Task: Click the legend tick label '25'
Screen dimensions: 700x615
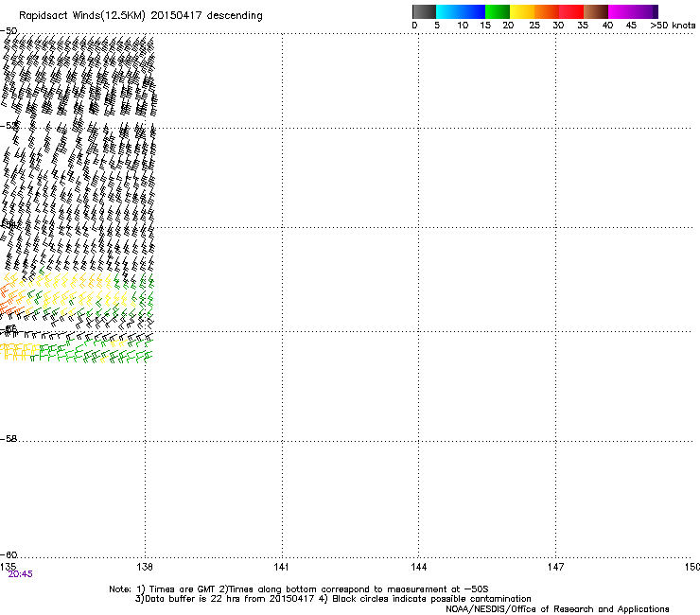Action: (534, 26)
